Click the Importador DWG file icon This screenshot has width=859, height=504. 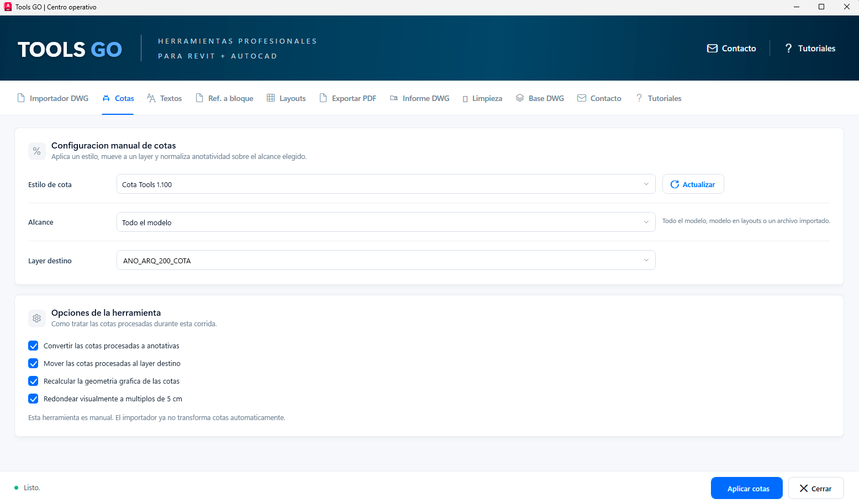pos(21,98)
